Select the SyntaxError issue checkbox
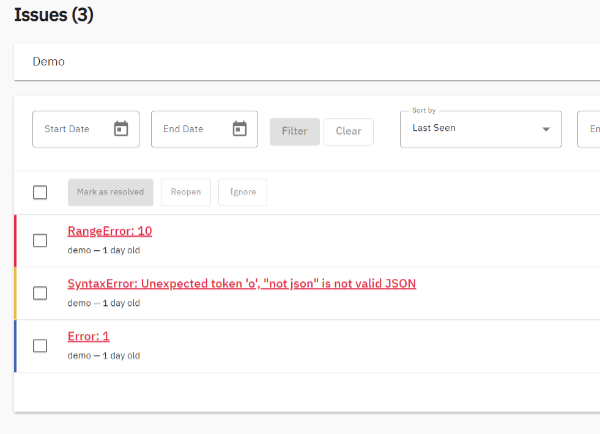 pyautogui.click(x=40, y=293)
